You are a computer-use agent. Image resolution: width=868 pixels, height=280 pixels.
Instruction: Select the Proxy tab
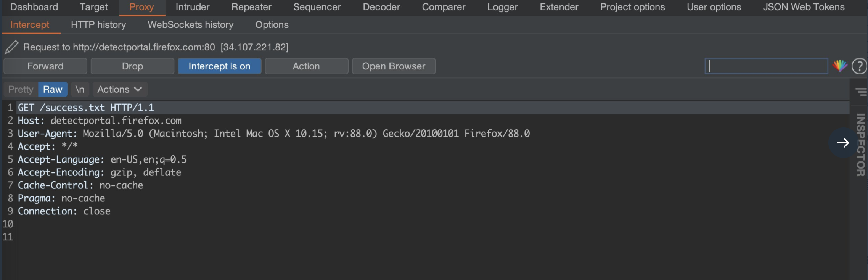(142, 7)
